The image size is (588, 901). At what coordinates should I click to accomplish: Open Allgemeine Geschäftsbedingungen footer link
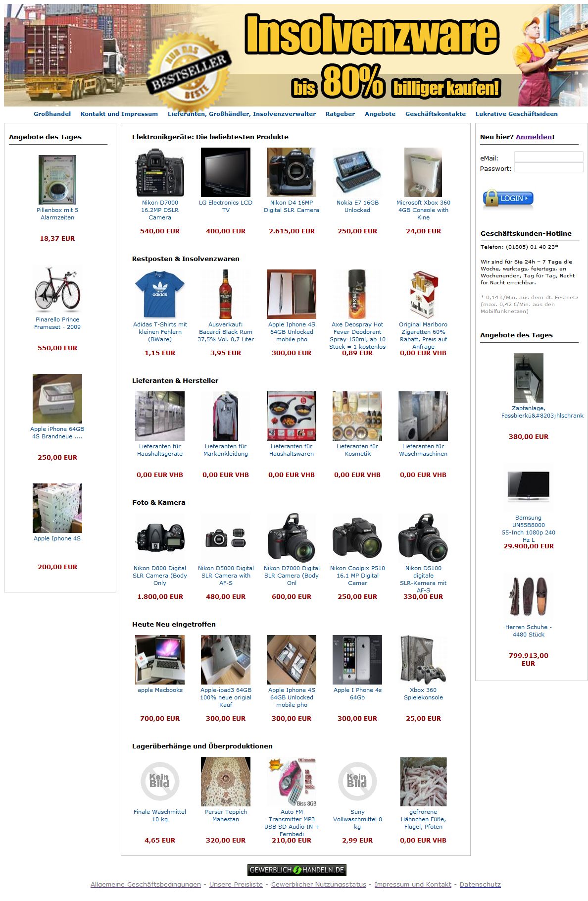tap(146, 884)
